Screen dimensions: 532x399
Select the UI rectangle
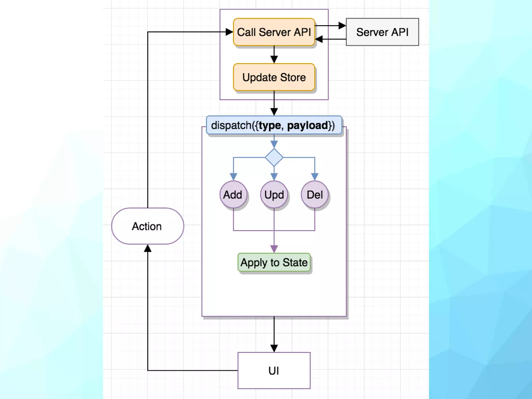click(274, 370)
